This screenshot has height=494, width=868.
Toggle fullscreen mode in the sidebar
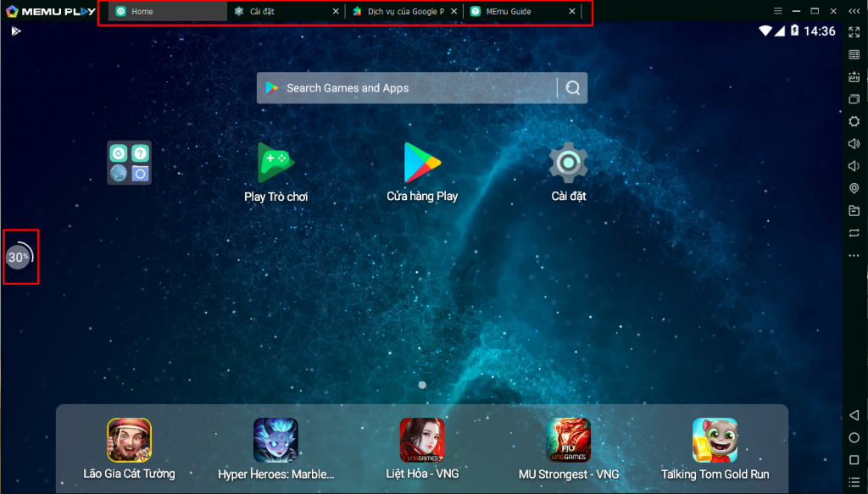(x=854, y=32)
